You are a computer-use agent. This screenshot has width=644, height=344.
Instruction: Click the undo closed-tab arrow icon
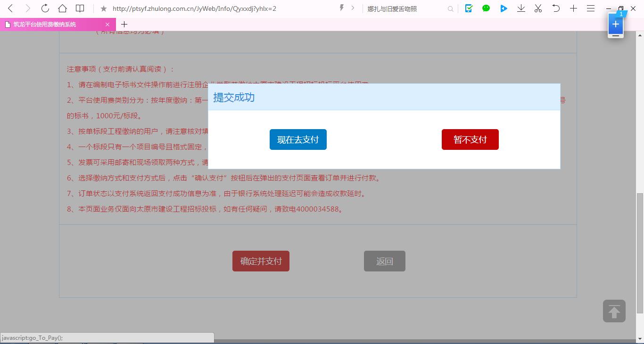pos(556,8)
